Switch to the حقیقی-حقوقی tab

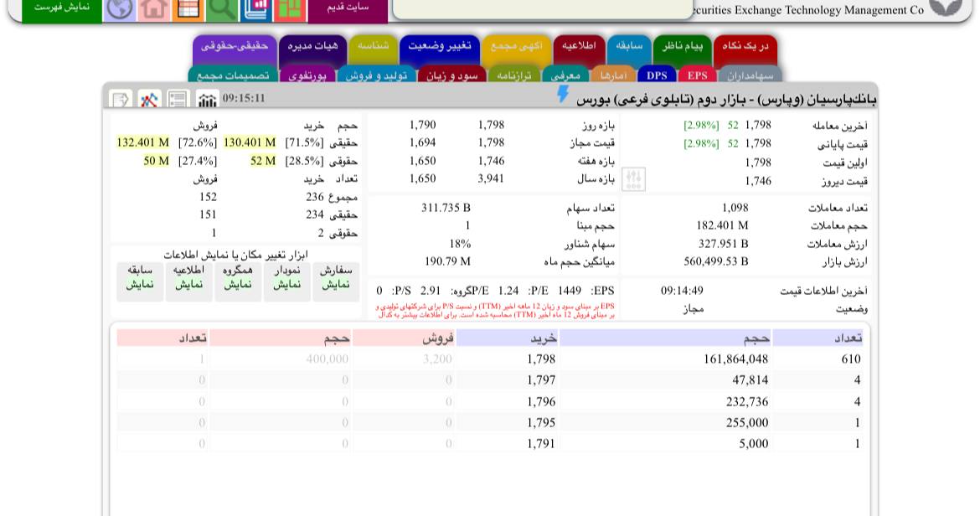coord(235,46)
